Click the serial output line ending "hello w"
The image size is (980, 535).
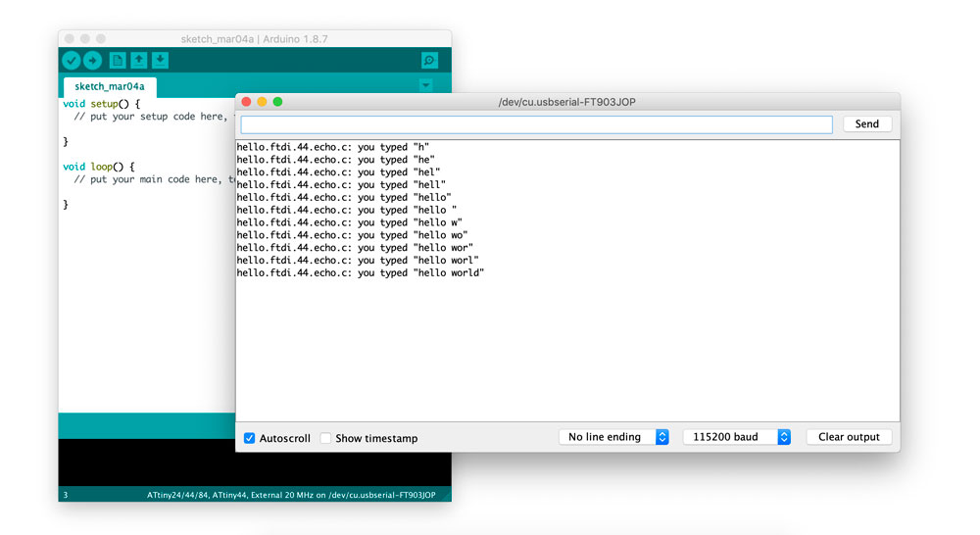[349, 223]
